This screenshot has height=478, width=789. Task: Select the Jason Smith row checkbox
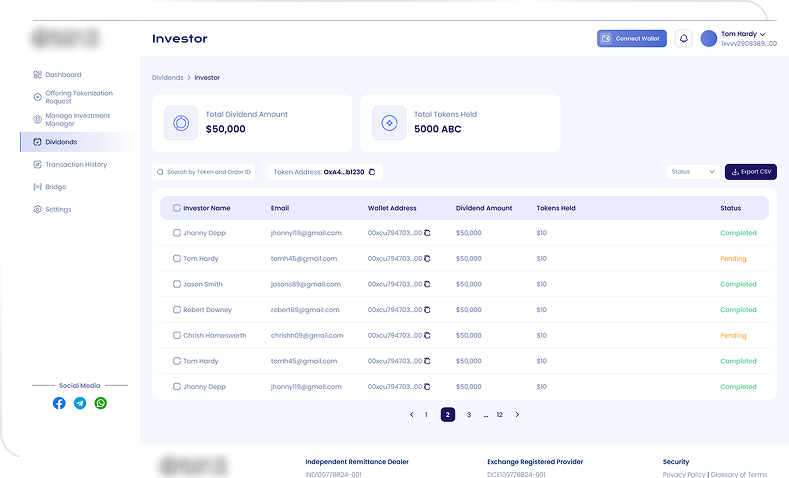point(177,284)
